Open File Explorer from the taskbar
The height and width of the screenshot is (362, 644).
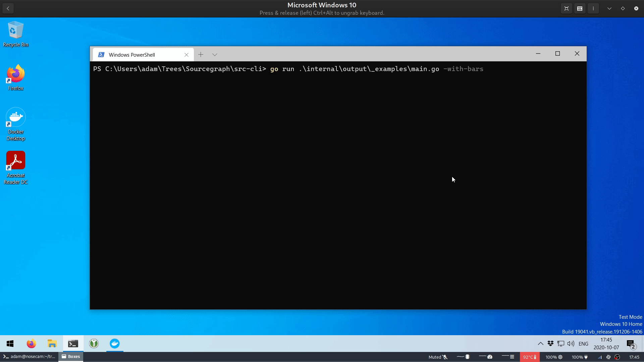[x=52, y=344]
